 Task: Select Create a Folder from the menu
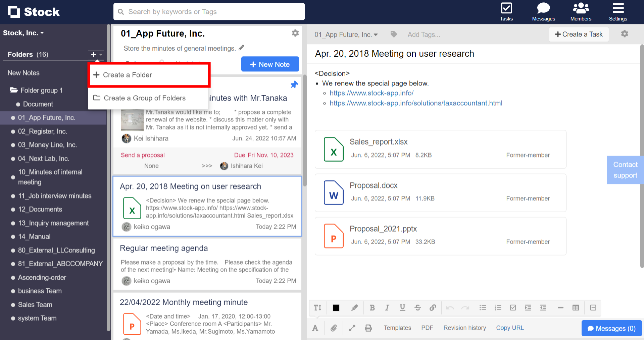pyautogui.click(x=128, y=75)
